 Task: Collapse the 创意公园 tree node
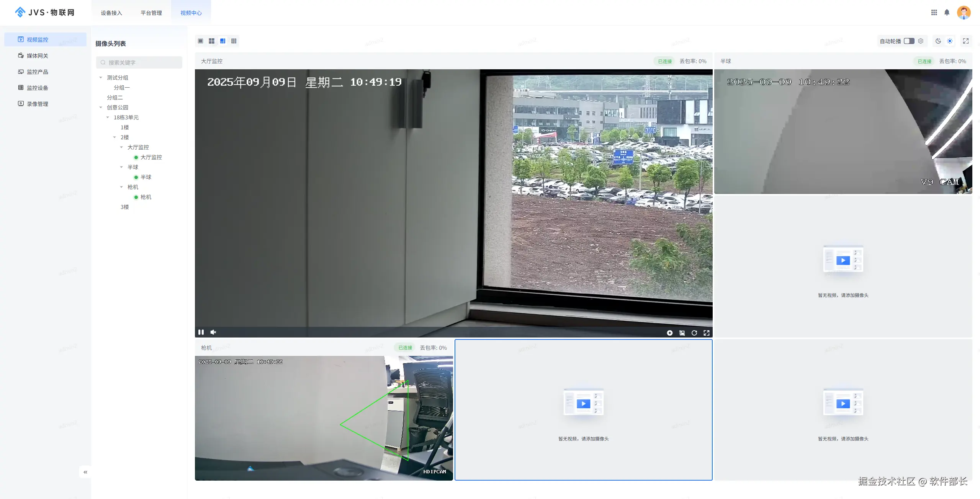(x=101, y=108)
